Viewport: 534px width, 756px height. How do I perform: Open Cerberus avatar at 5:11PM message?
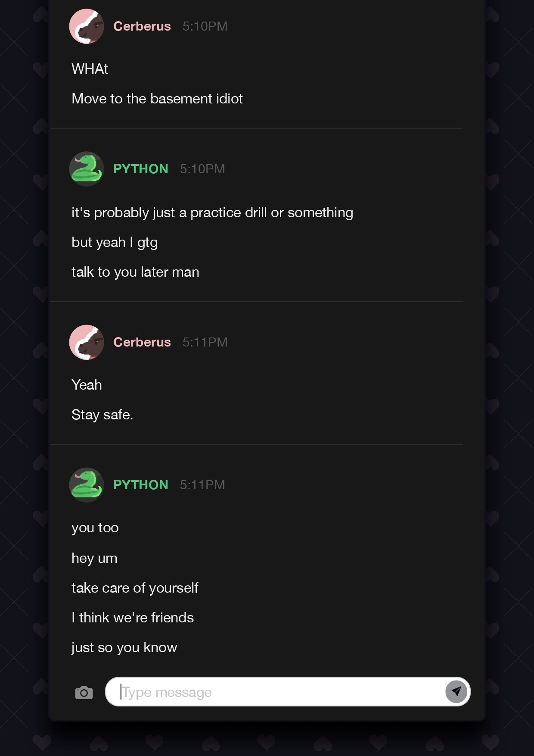click(x=87, y=342)
